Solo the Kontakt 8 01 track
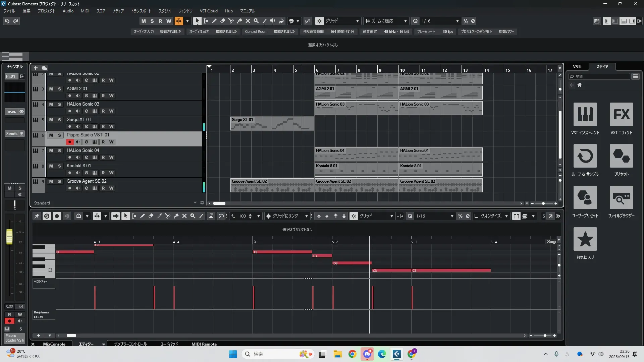Viewport: 644px width, 362px height. tap(60, 166)
